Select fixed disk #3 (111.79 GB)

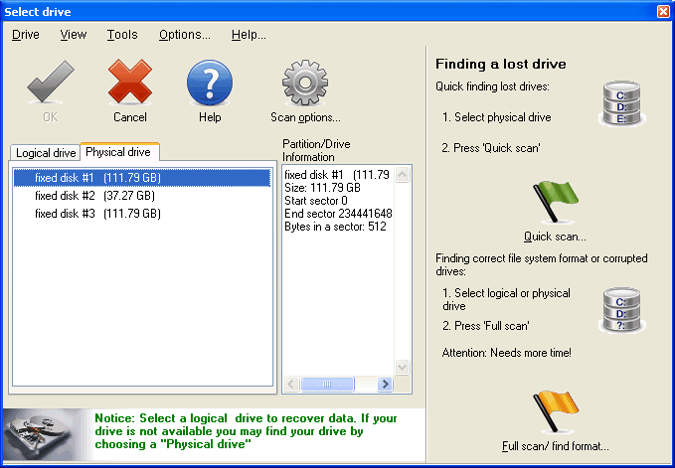(x=142, y=214)
